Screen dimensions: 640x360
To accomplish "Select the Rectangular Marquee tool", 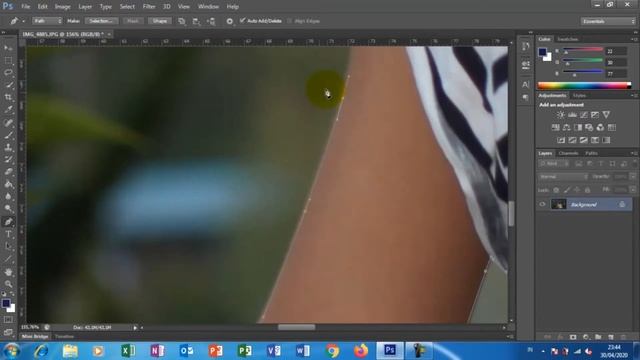I will coord(8,60).
